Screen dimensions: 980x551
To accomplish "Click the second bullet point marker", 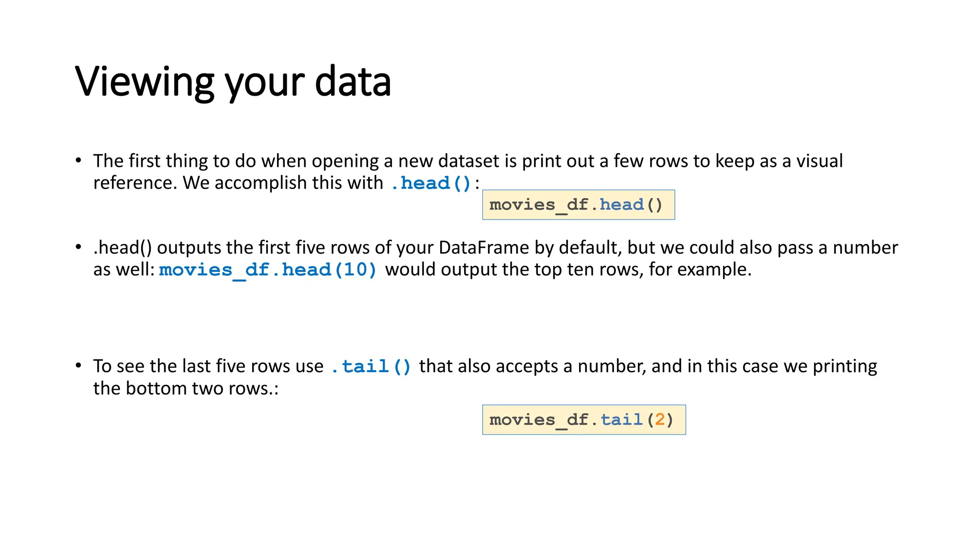I will point(78,247).
